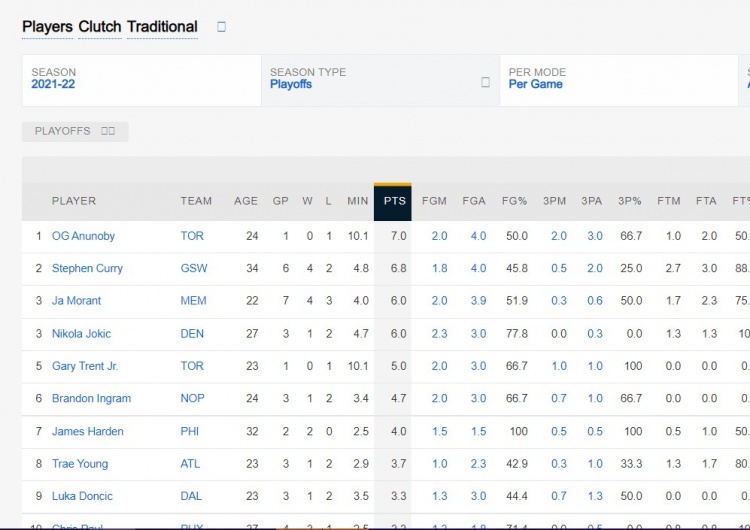Sort table by PTS column
The width and height of the screenshot is (750, 530).
point(395,201)
